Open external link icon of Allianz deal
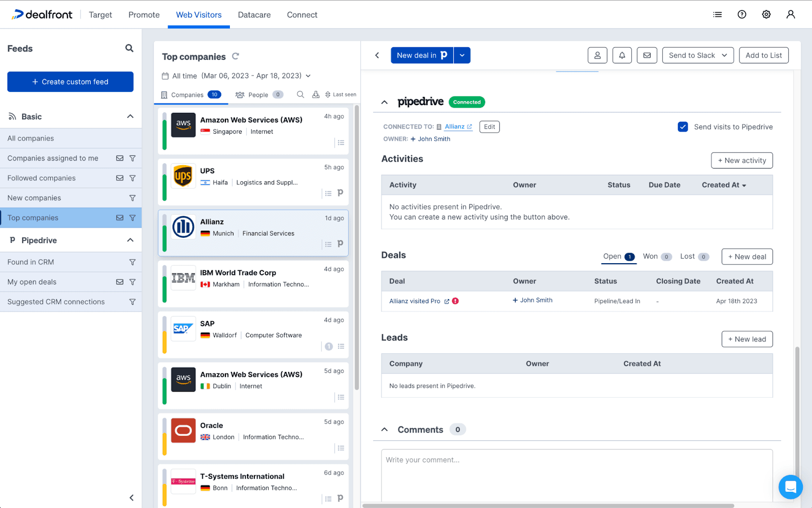Screen dimensions: 812x508 447,301
